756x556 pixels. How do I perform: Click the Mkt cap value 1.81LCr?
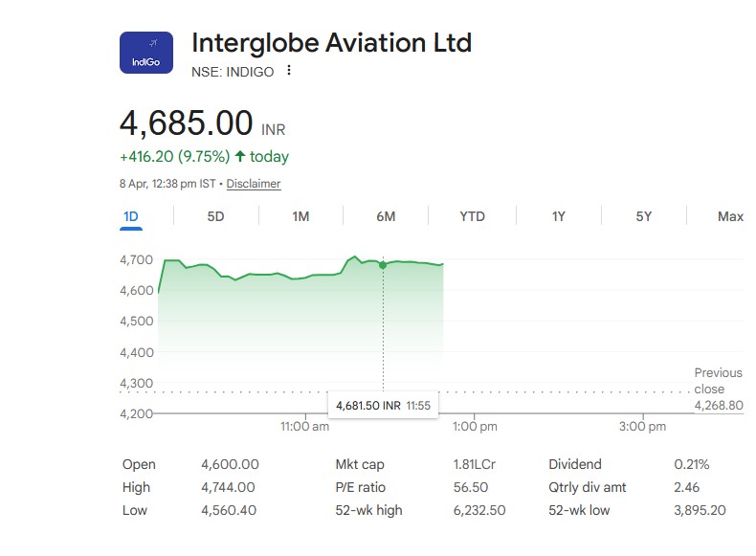coord(474,464)
